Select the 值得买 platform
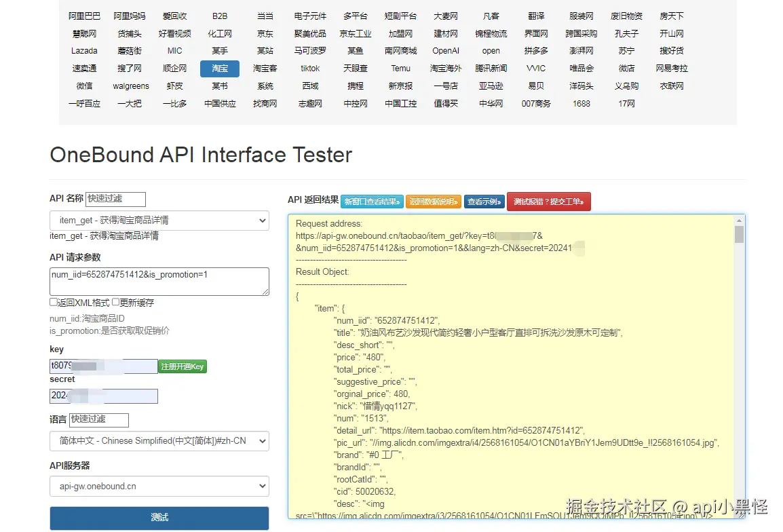Image resolution: width=783 pixels, height=532 pixels. 446,103
